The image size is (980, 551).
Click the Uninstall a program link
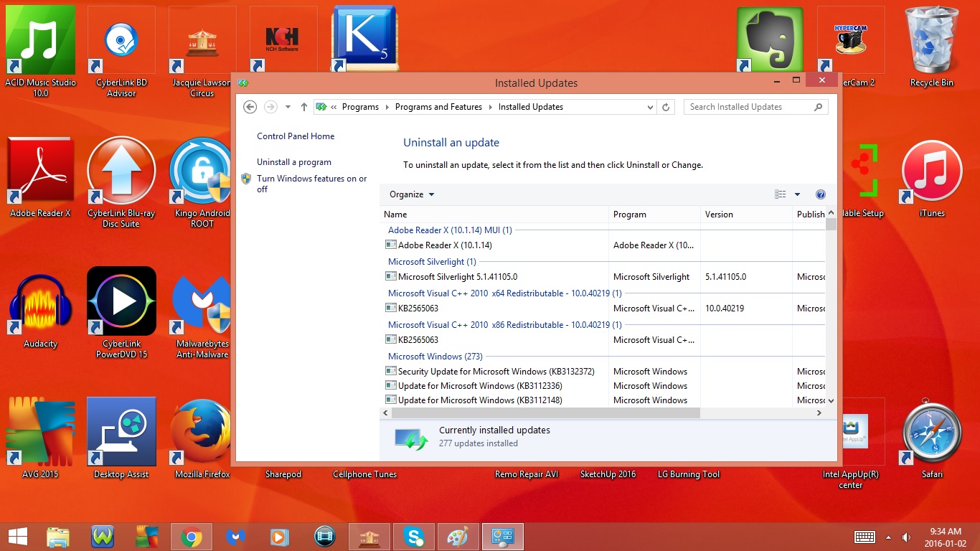[x=294, y=162]
